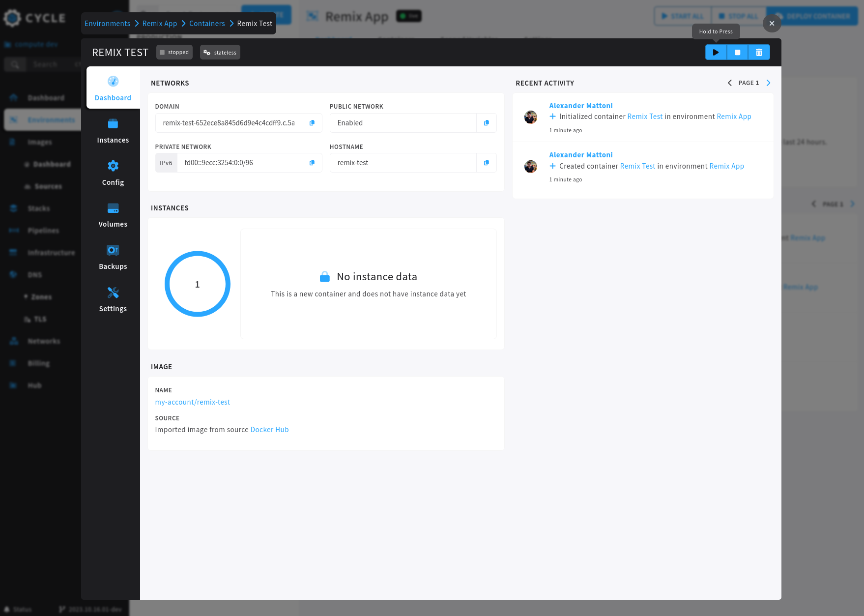The height and width of the screenshot is (616, 864).
Task: Open Images in background sidebar
Action: (x=40, y=142)
